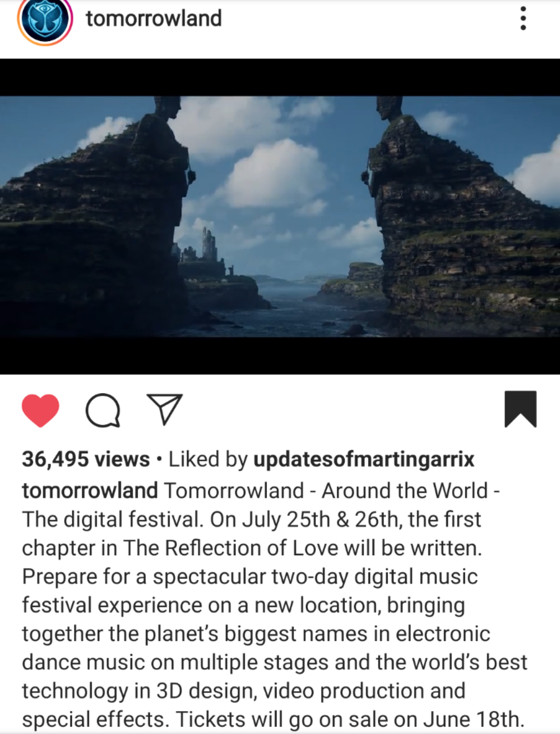Open comments with the speech bubble icon
The image size is (560, 734).
click(103, 410)
